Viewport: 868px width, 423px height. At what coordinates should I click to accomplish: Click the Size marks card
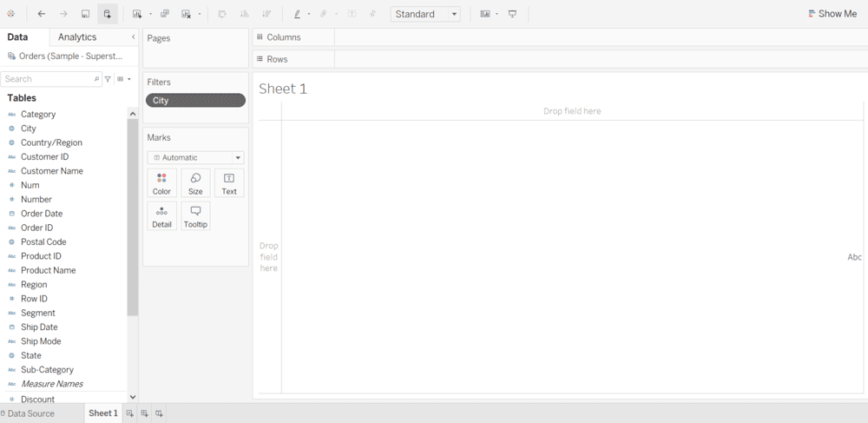195,183
